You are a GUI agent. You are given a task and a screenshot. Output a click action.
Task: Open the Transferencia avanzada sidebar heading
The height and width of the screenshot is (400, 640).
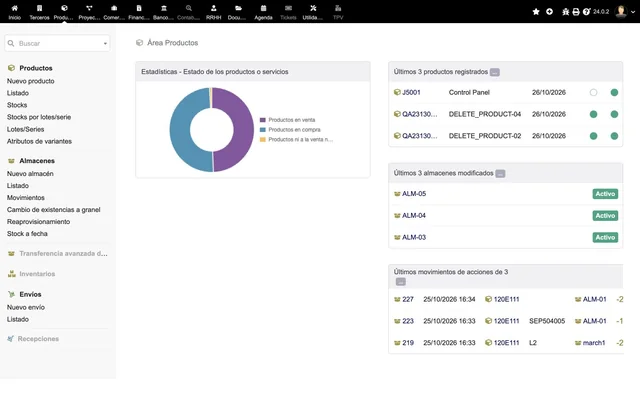point(63,253)
